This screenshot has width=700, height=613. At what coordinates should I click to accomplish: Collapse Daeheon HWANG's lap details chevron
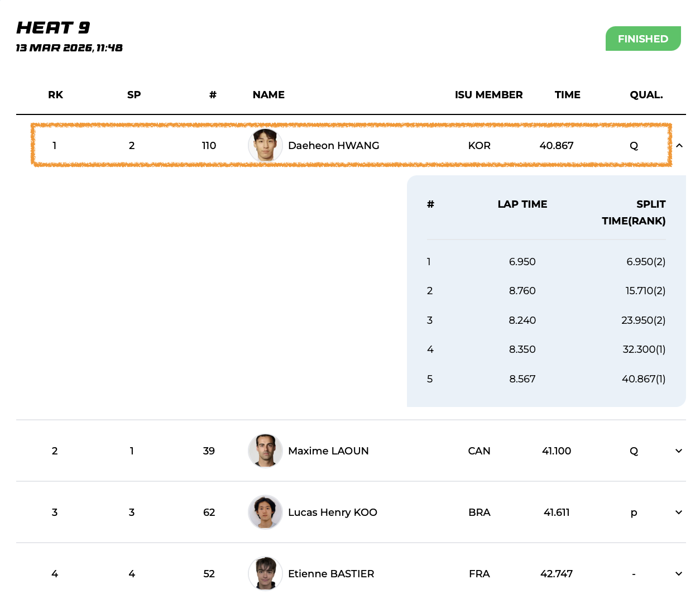click(x=679, y=146)
